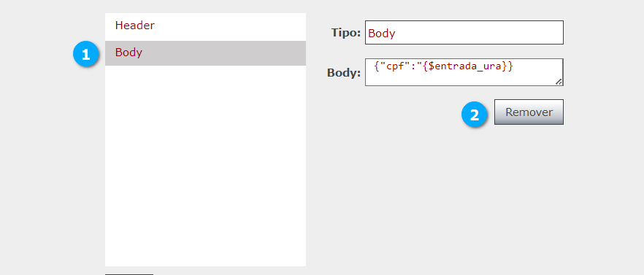Click the blue number 2 badge
Screen dimensions: 644x275
coord(475,115)
